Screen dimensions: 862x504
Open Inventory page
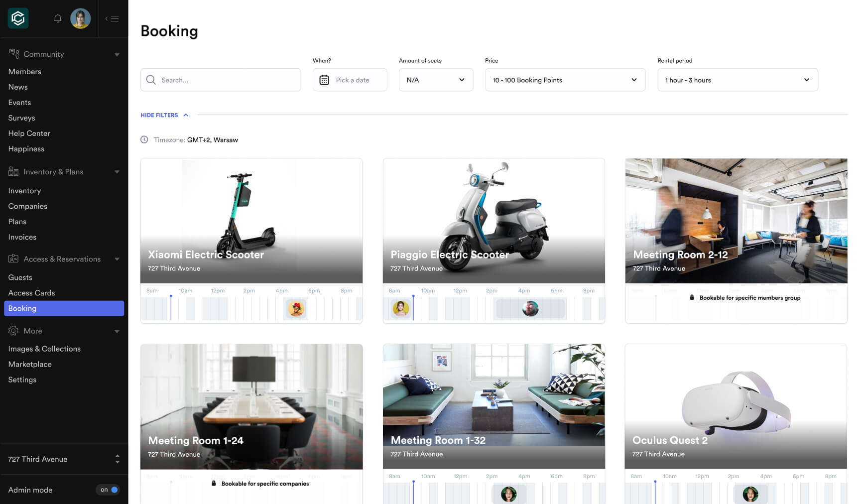[24, 190]
